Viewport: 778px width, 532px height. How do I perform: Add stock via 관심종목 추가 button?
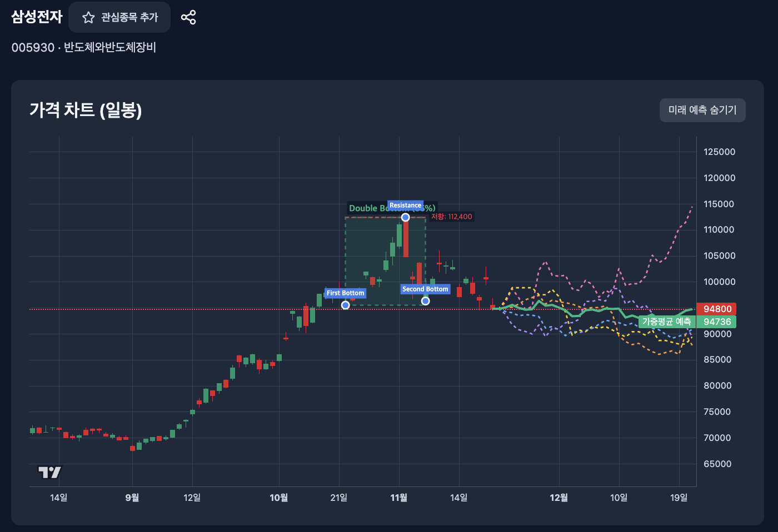tap(119, 17)
